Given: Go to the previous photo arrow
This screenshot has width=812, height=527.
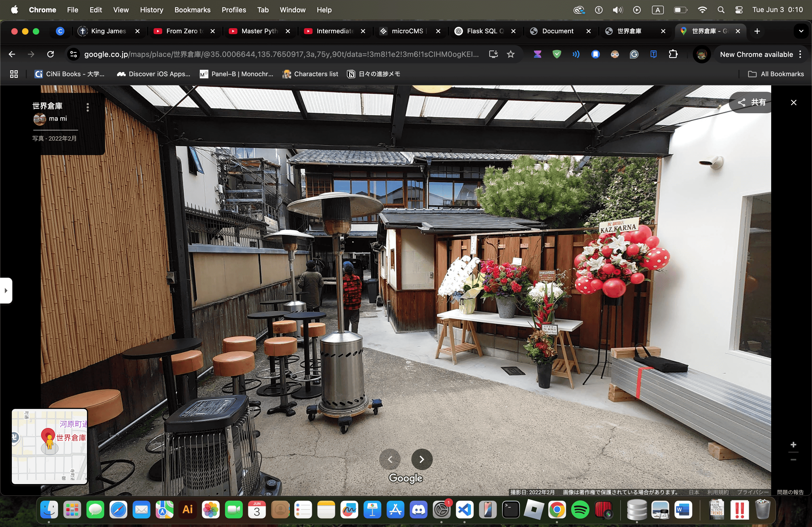Looking at the screenshot, I should click(x=390, y=459).
